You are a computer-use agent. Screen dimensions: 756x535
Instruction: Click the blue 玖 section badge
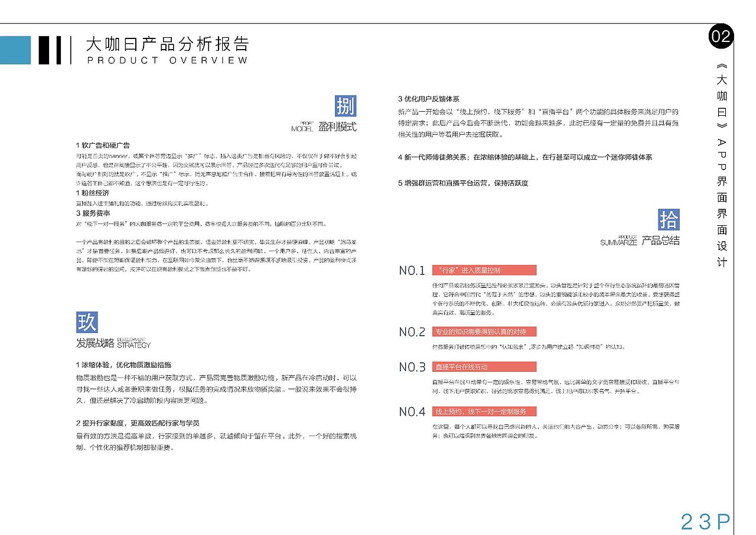[x=87, y=322]
